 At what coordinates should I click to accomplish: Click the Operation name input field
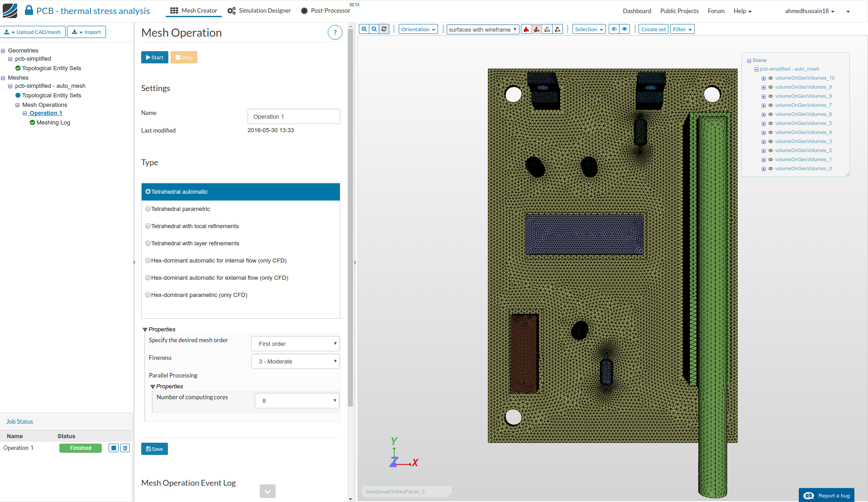click(x=294, y=116)
